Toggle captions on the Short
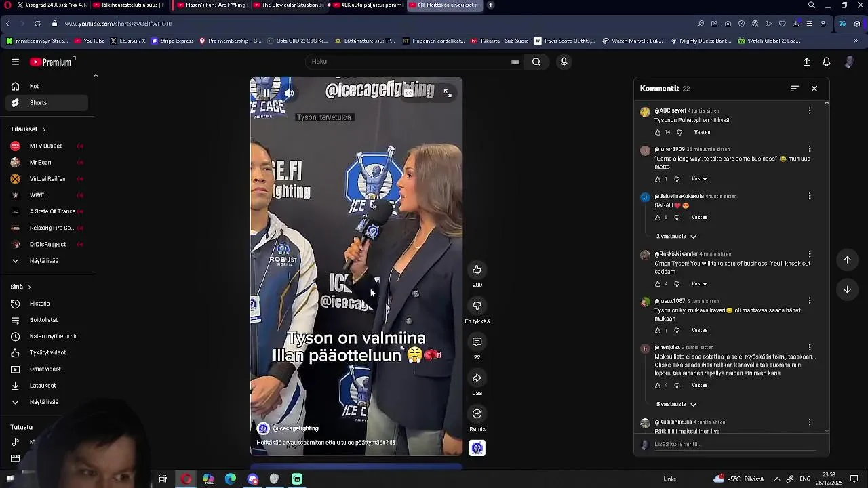Viewport: 868px width, 488px height. (x=408, y=94)
